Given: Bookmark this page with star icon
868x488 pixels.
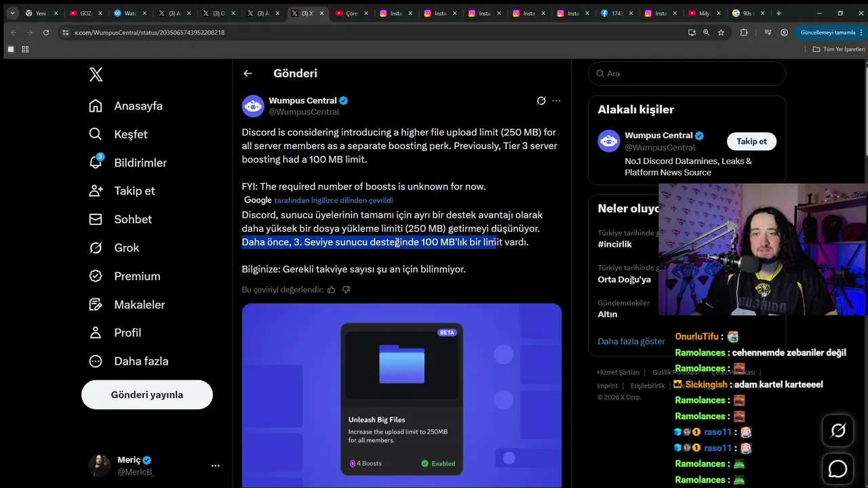Looking at the screenshot, I should click(721, 32).
